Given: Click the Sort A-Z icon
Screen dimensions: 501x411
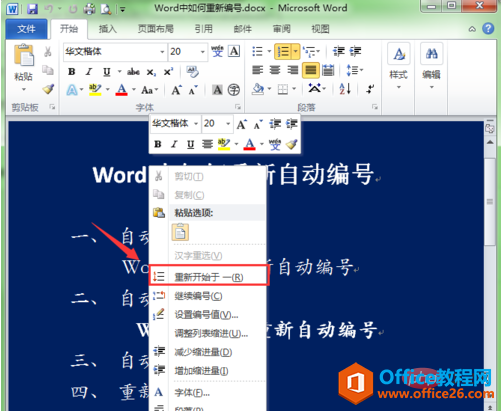Looking at the screenshot, I should click(x=345, y=89).
